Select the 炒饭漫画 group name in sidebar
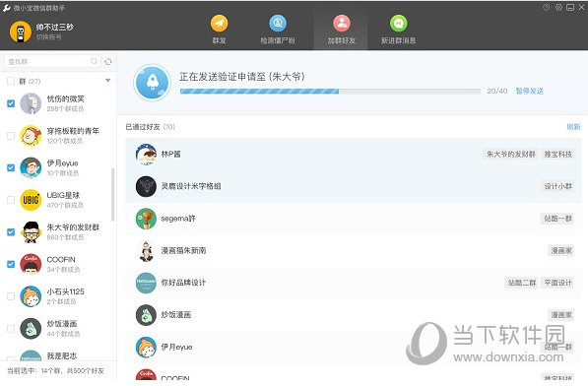The height and width of the screenshot is (386, 588). coord(62,323)
